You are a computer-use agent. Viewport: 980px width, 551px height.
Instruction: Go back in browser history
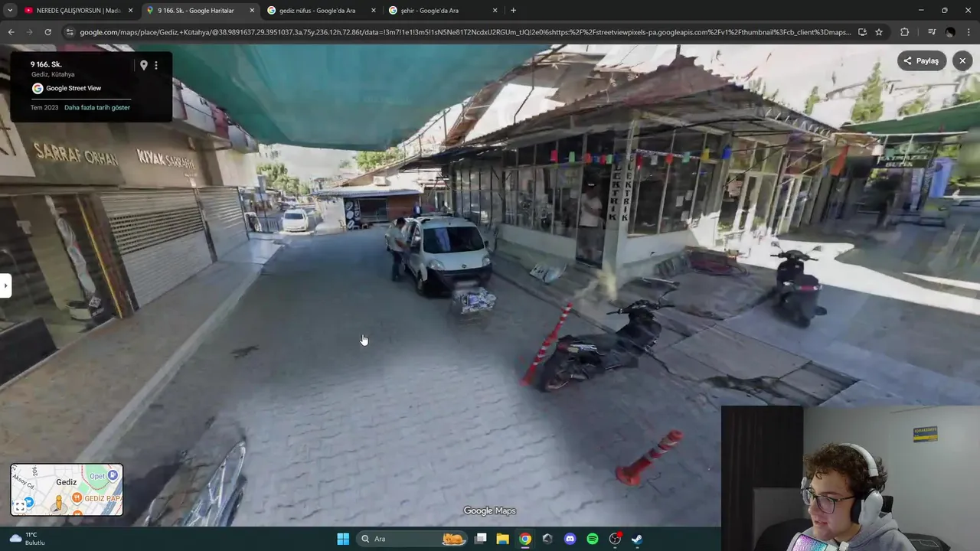(11, 32)
